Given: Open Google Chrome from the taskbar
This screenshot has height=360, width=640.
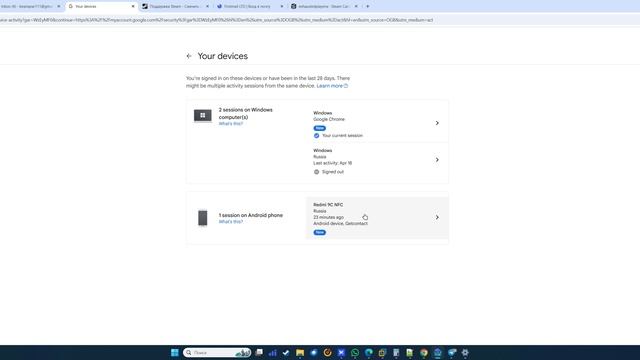Looking at the screenshot, I should coord(424,353).
